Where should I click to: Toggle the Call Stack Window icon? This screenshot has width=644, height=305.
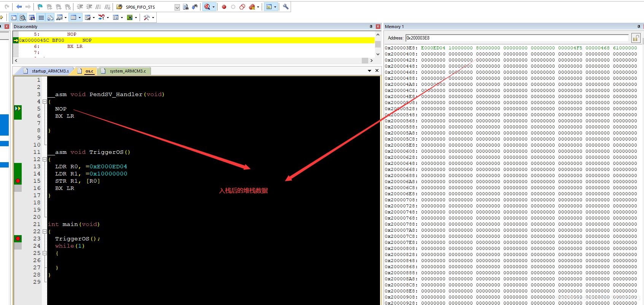click(50, 17)
